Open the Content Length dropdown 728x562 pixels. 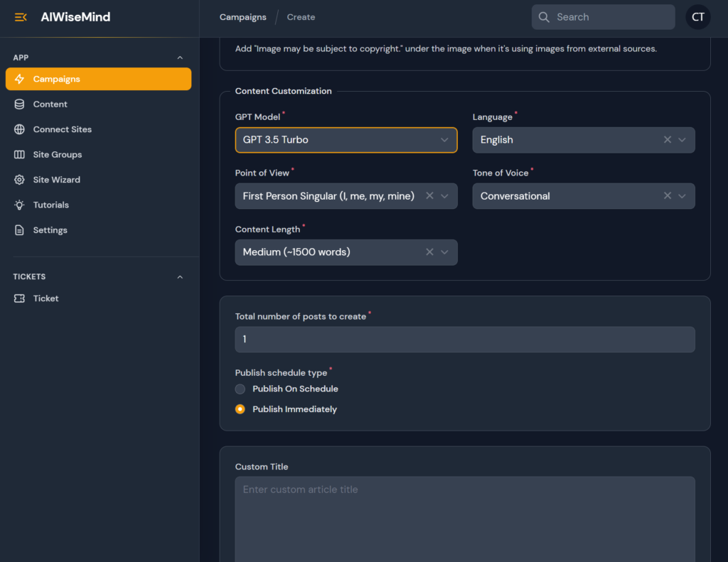444,252
